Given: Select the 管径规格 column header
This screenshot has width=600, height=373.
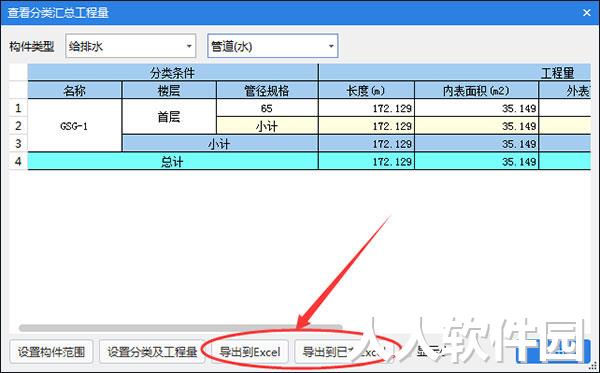Looking at the screenshot, I should pos(267,90).
